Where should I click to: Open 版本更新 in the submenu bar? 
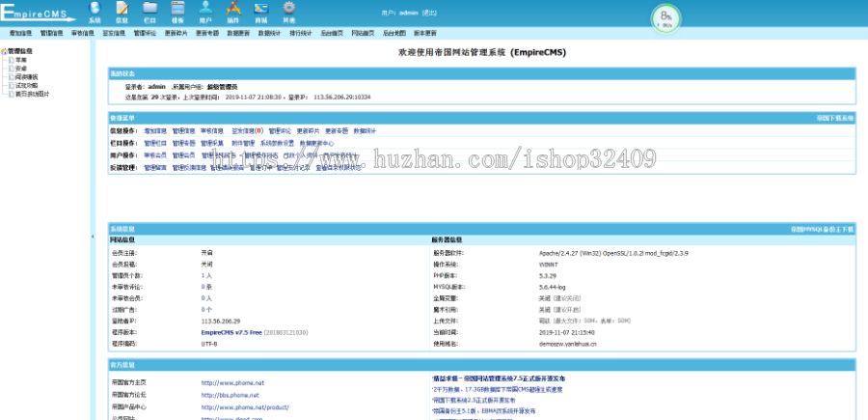[424, 33]
